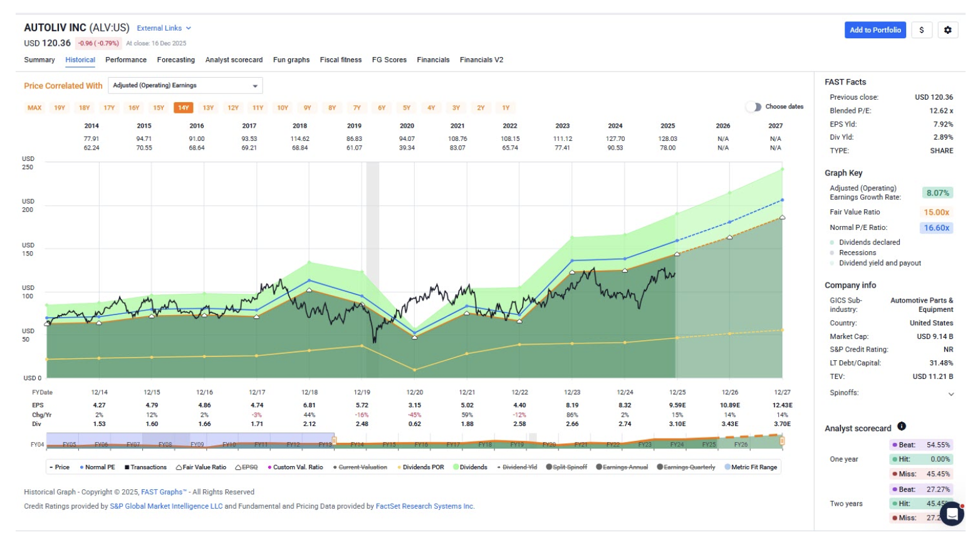
Task: Open the settings gear icon
Action: 947,30
